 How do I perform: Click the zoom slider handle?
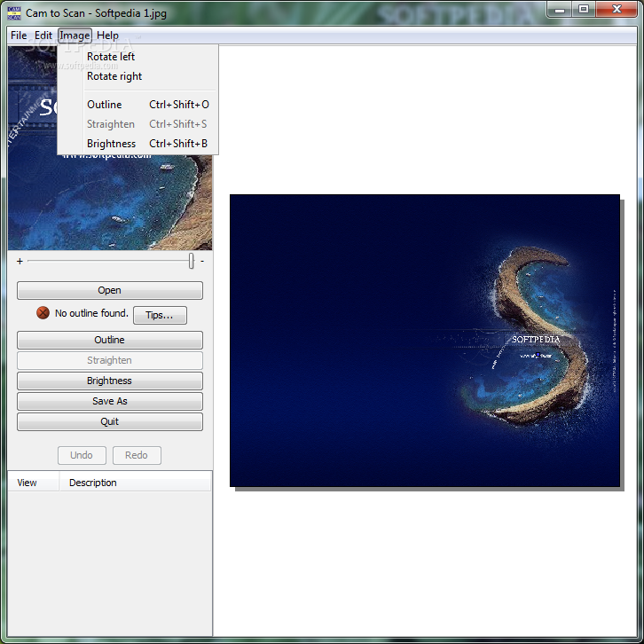pyautogui.click(x=191, y=261)
